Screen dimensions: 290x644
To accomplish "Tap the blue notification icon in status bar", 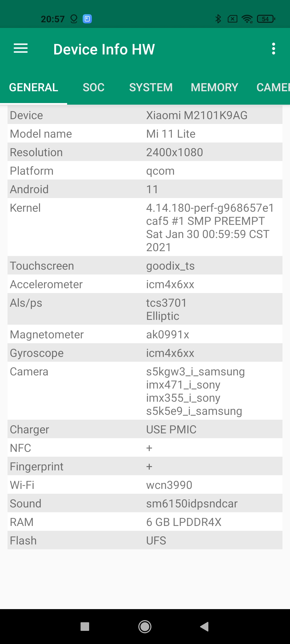I will 87,19.
